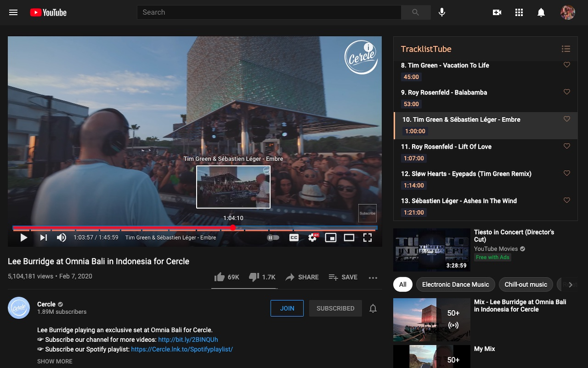Enable closed captions in the player
This screenshot has height=368, width=588.
pos(294,237)
